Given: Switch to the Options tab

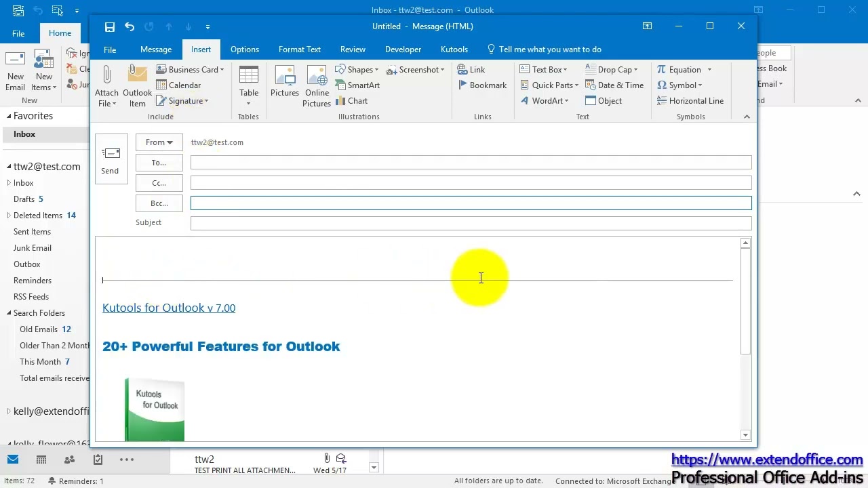Looking at the screenshot, I should [x=245, y=49].
